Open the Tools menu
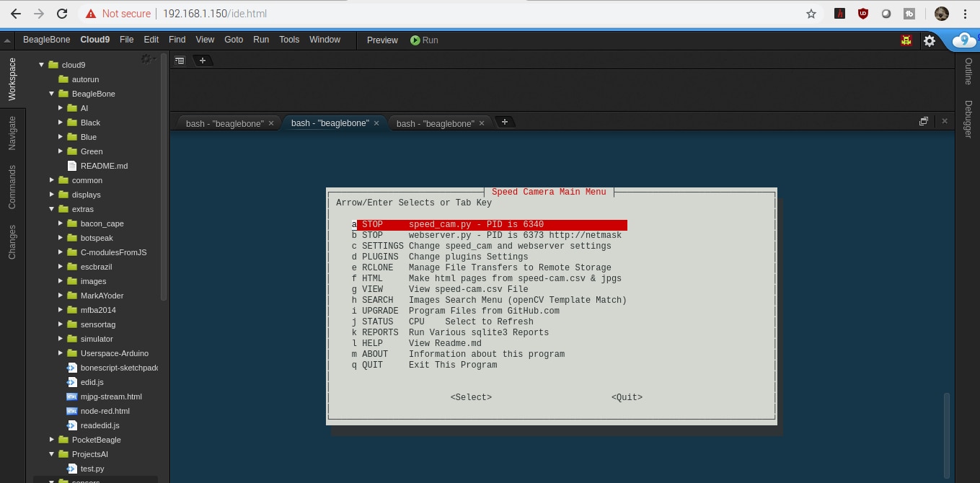 point(289,40)
